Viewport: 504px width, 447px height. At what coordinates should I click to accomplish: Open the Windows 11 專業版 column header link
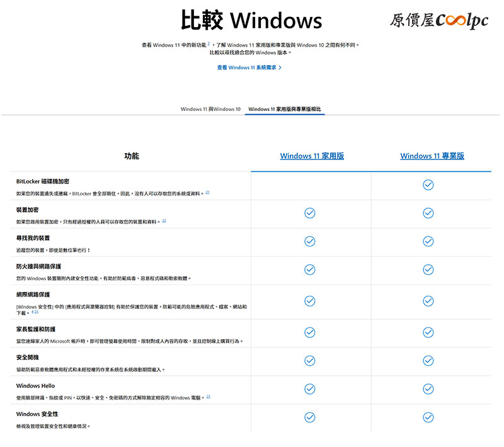432,156
